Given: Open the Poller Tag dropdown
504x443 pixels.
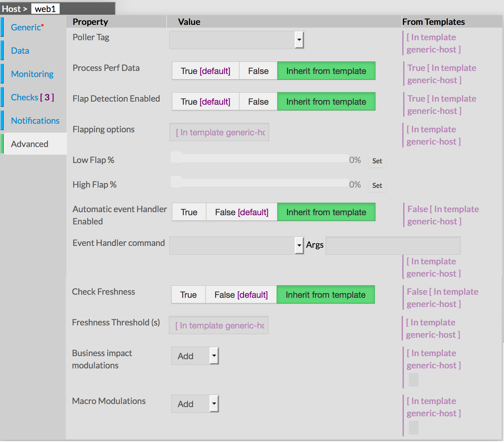Looking at the screenshot, I should [299, 40].
